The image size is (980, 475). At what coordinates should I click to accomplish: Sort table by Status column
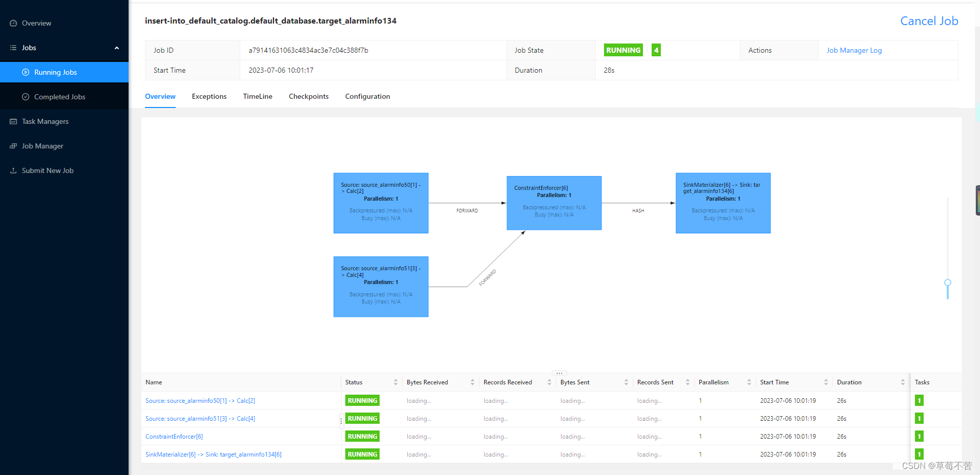point(395,382)
